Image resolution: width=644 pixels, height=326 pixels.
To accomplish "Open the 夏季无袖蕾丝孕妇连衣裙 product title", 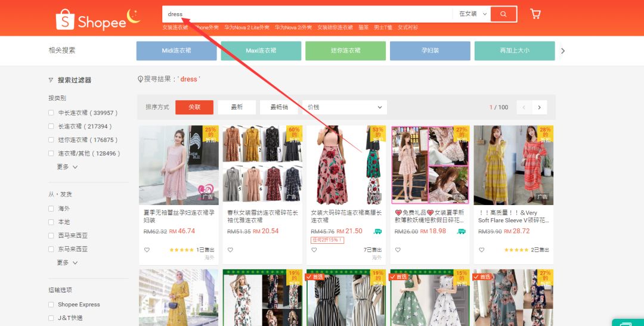I will coord(179,216).
